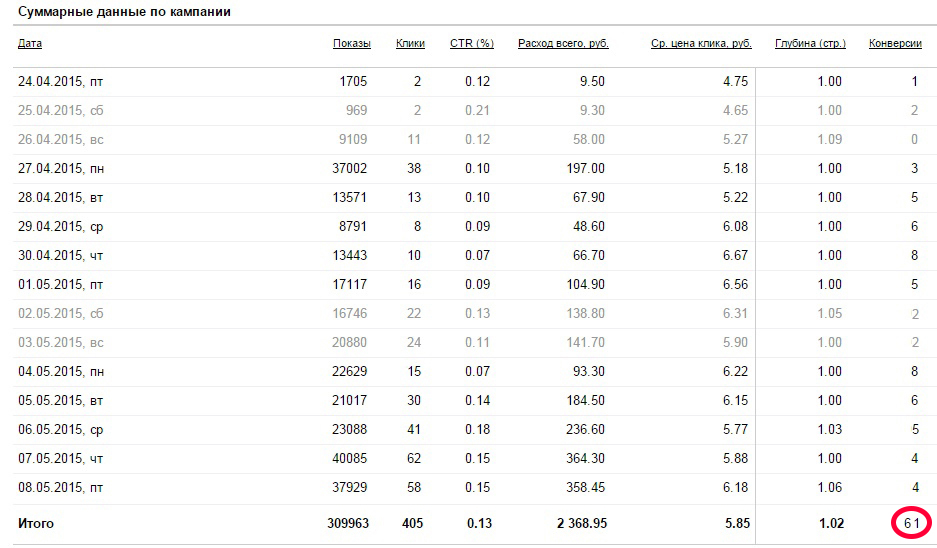This screenshot has height=548, width=937.
Task: Click the 07.05.2015, чт date cell
Action: [61, 459]
